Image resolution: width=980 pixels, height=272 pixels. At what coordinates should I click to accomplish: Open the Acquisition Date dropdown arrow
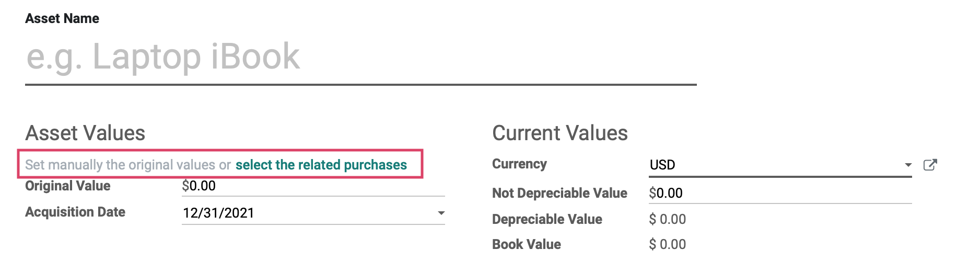coord(441,213)
